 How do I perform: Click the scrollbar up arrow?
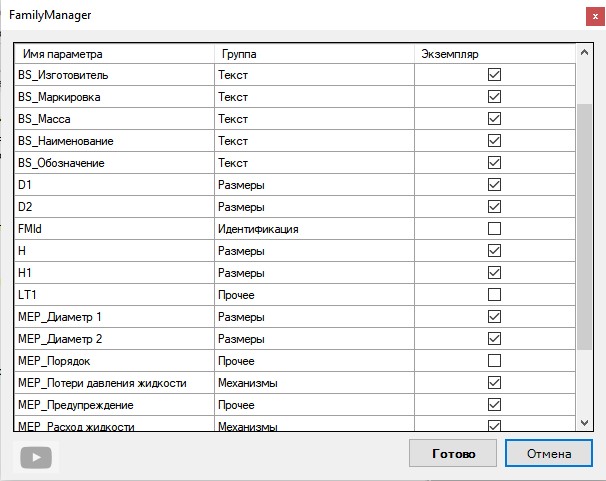pyautogui.click(x=585, y=51)
